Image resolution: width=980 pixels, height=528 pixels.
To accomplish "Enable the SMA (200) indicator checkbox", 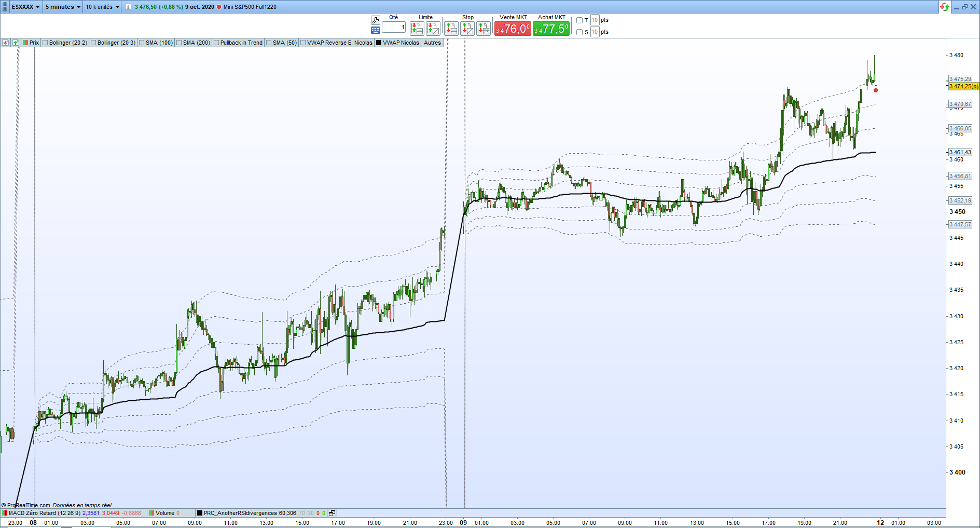I will [179, 43].
